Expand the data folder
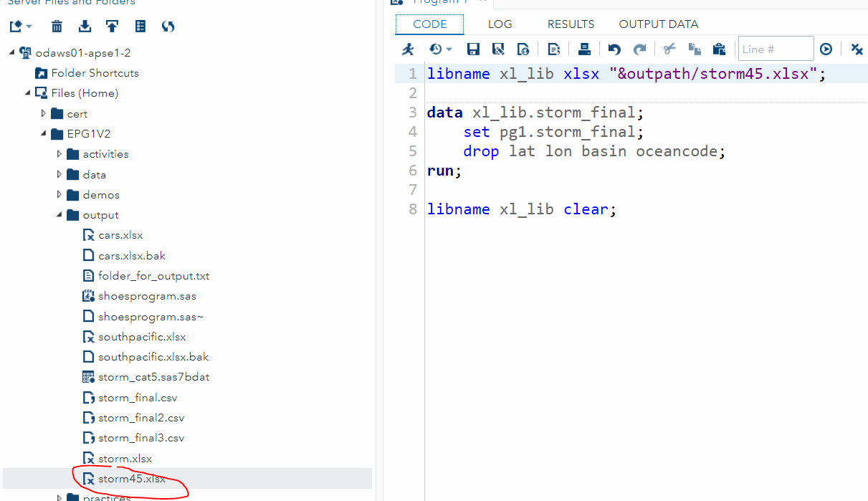Screen dimensions: 868x501 click(59, 174)
